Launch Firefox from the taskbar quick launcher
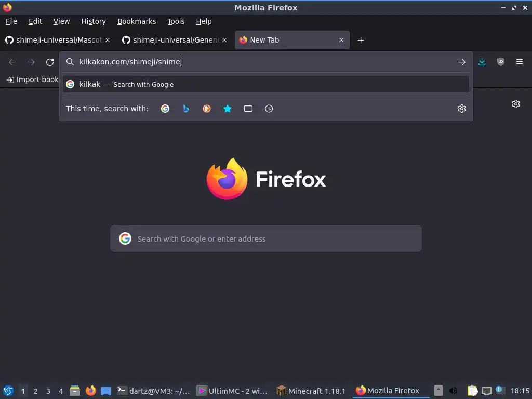 90,391
